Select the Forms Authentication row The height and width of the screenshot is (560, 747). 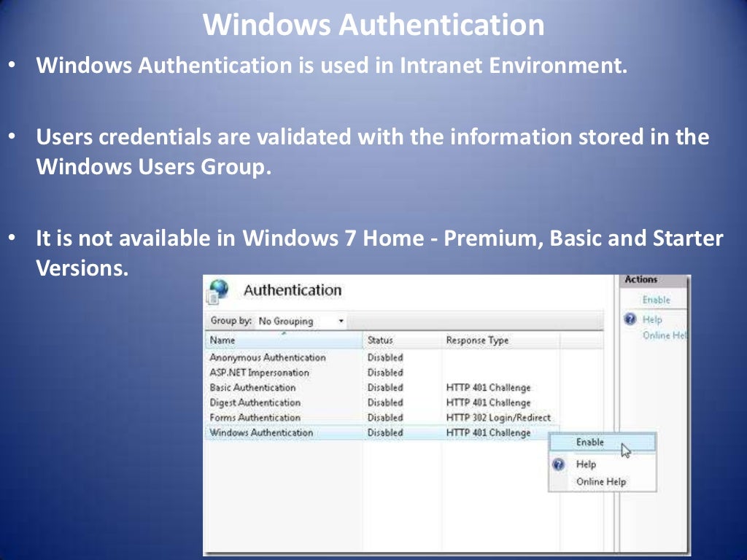pos(255,418)
